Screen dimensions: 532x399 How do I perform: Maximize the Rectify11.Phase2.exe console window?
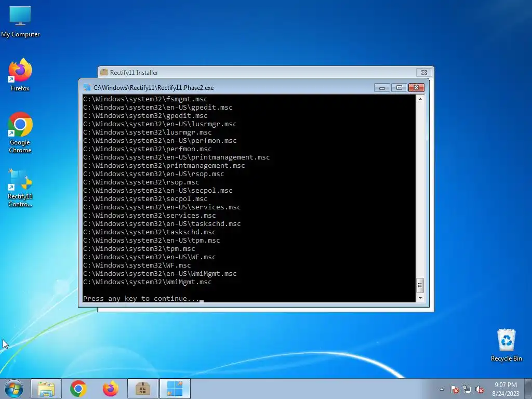399,88
